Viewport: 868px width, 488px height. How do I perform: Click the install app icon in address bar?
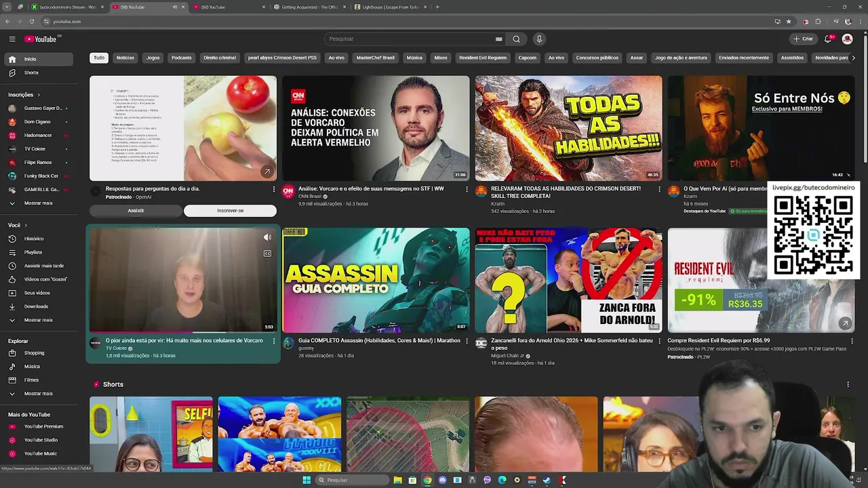coord(777,21)
